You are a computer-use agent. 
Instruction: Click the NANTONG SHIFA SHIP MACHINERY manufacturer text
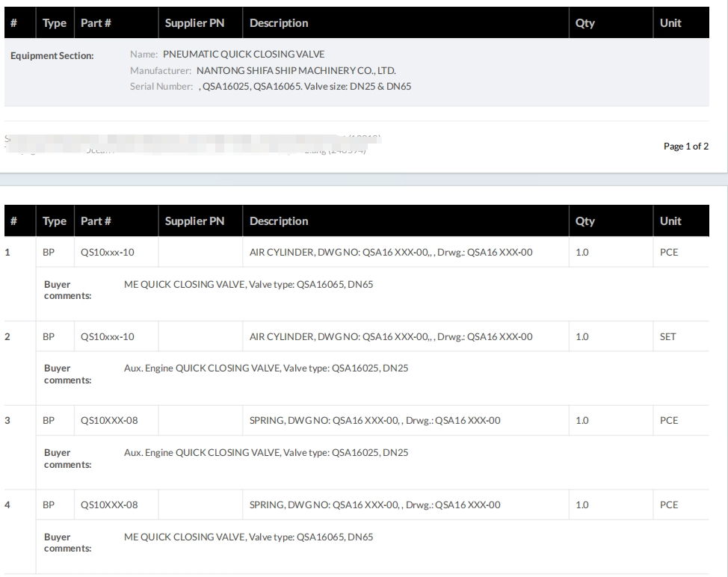(x=296, y=70)
